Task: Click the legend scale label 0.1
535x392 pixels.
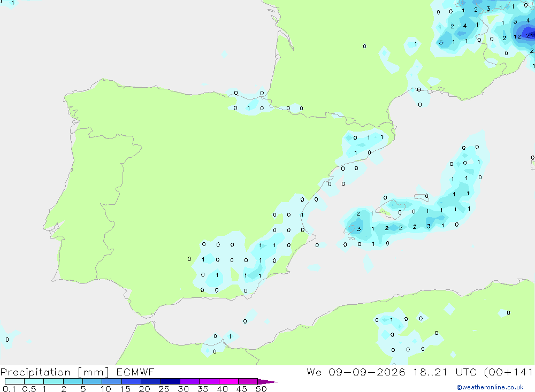Action: click(x=9, y=389)
